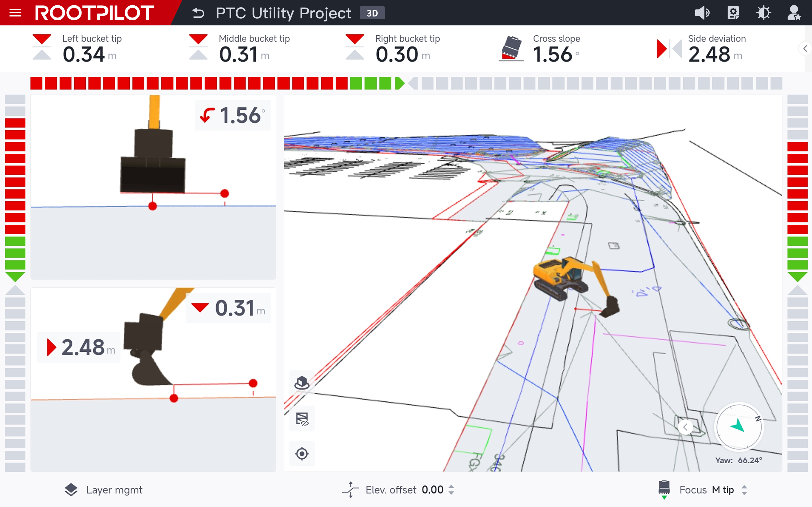Open the user profile icon
The width and height of the screenshot is (812, 507).
click(x=794, y=13)
